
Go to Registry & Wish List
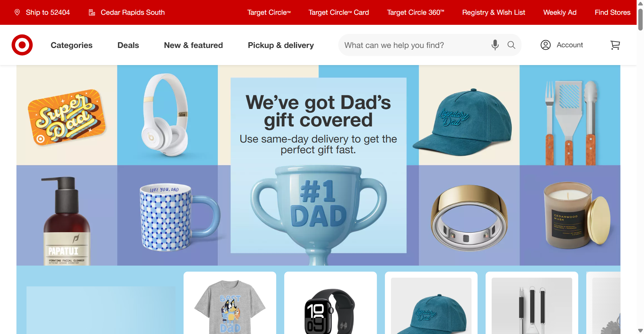494,12
